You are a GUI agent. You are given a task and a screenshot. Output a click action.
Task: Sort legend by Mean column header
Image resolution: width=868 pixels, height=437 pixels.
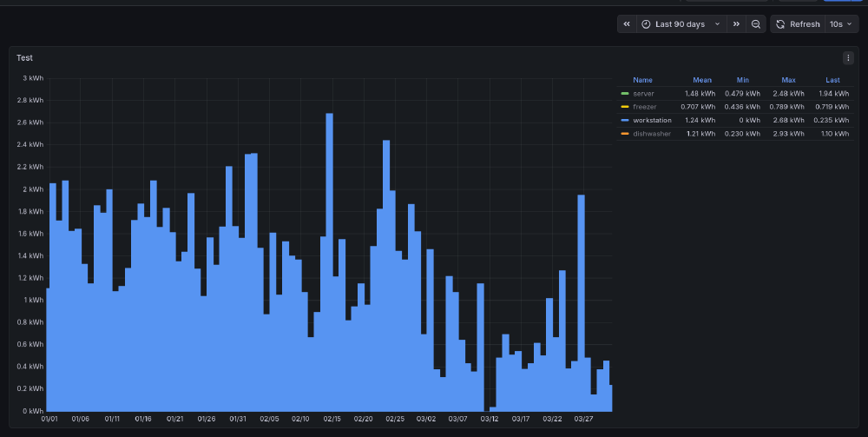[701, 80]
